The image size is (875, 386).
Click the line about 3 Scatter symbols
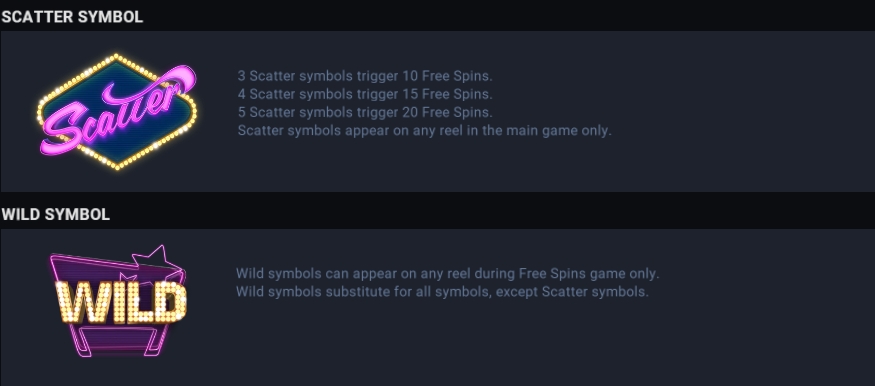tap(365, 75)
